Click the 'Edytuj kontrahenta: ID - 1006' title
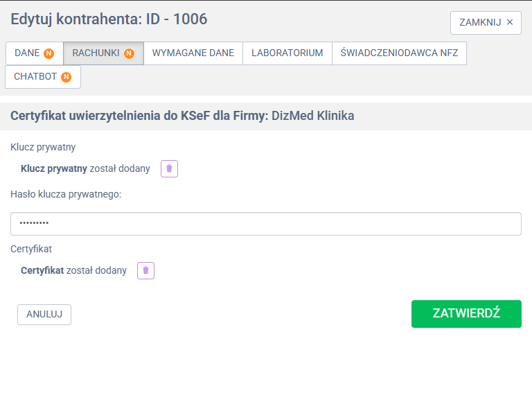This screenshot has height=393, width=532. pyautogui.click(x=109, y=19)
